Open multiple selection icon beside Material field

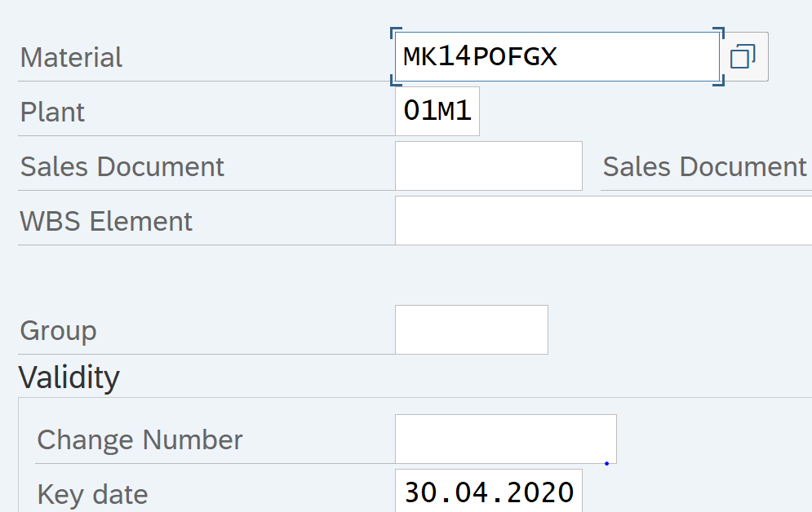pos(743,57)
